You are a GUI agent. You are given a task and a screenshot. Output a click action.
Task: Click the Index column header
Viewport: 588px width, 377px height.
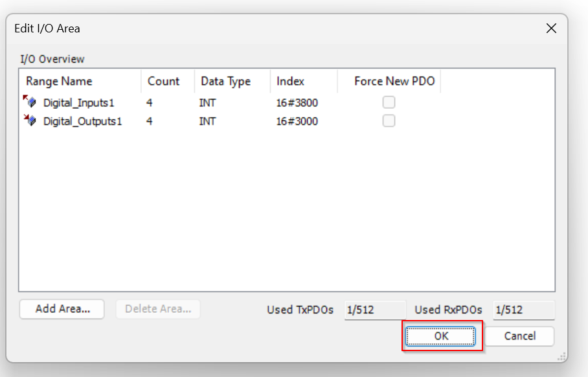tap(304, 81)
